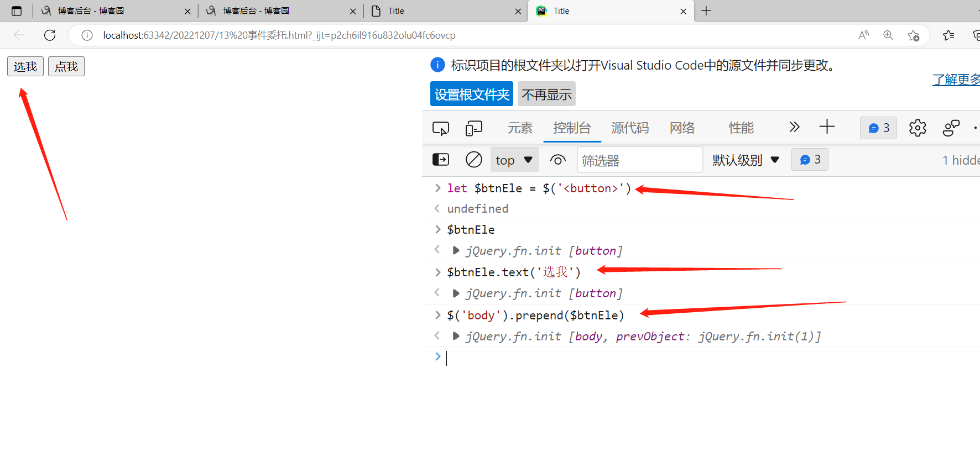
Task: Click the console entry $btnEle.text('选我')
Action: [x=514, y=272]
